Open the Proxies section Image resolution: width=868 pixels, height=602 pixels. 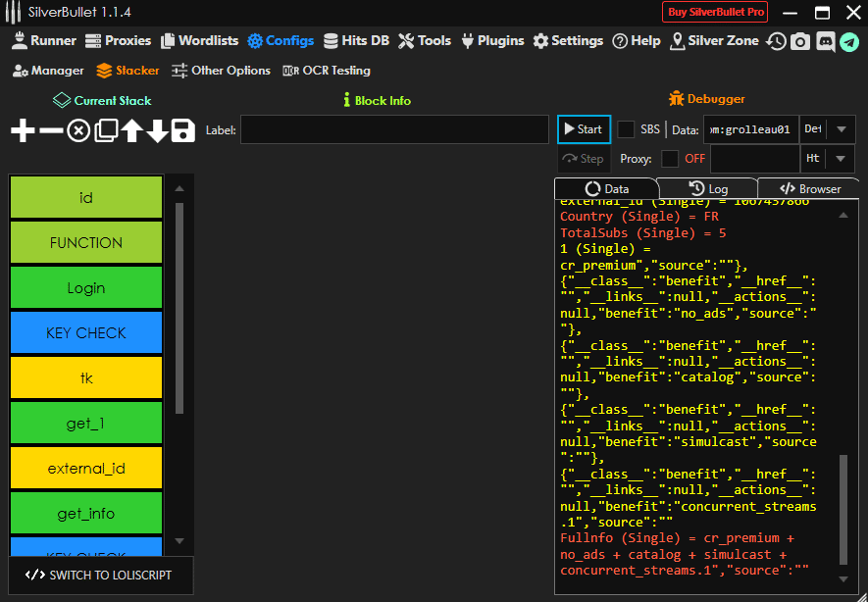click(x=118, y=41)
